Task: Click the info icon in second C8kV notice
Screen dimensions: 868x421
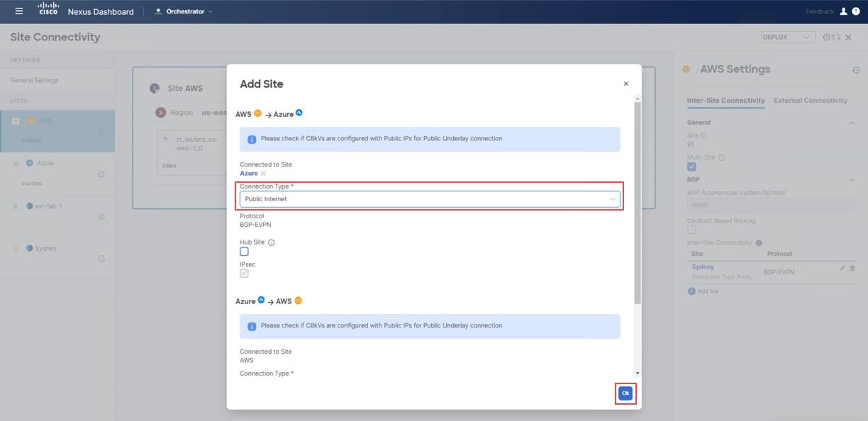Action: (252, 327)
